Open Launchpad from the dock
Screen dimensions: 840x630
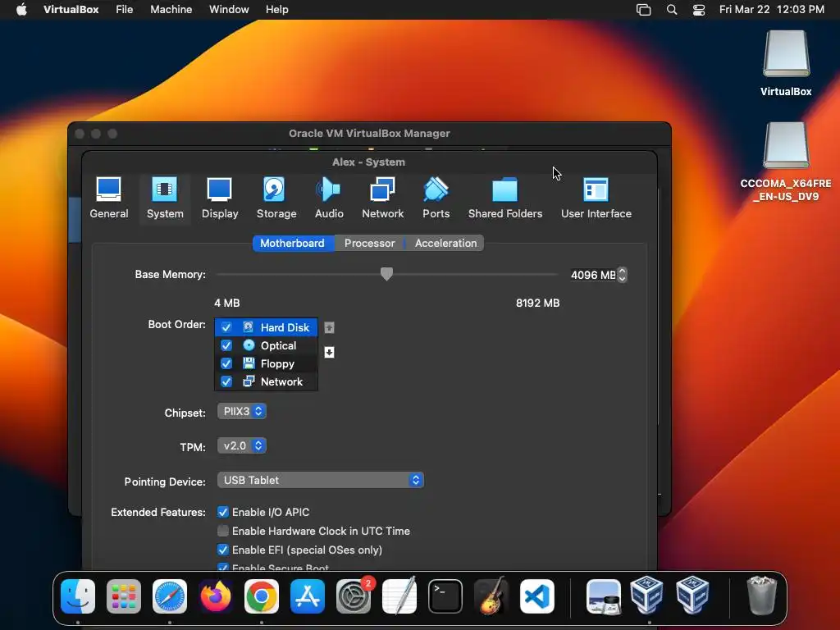(124, 596)
